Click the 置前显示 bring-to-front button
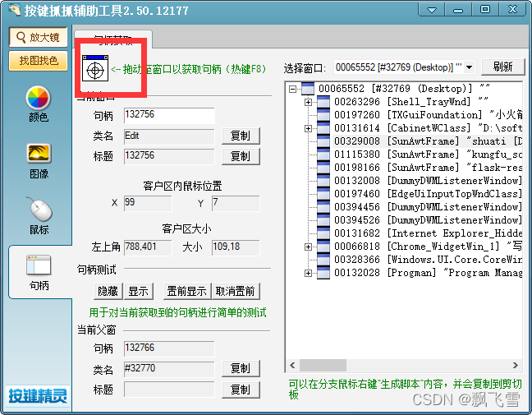532x415 pixels. (187, 291)
